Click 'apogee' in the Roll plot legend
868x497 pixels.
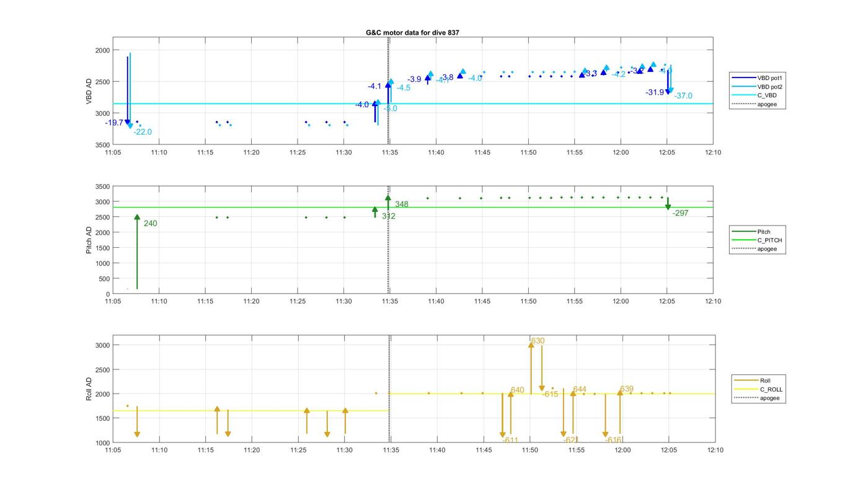770,398
